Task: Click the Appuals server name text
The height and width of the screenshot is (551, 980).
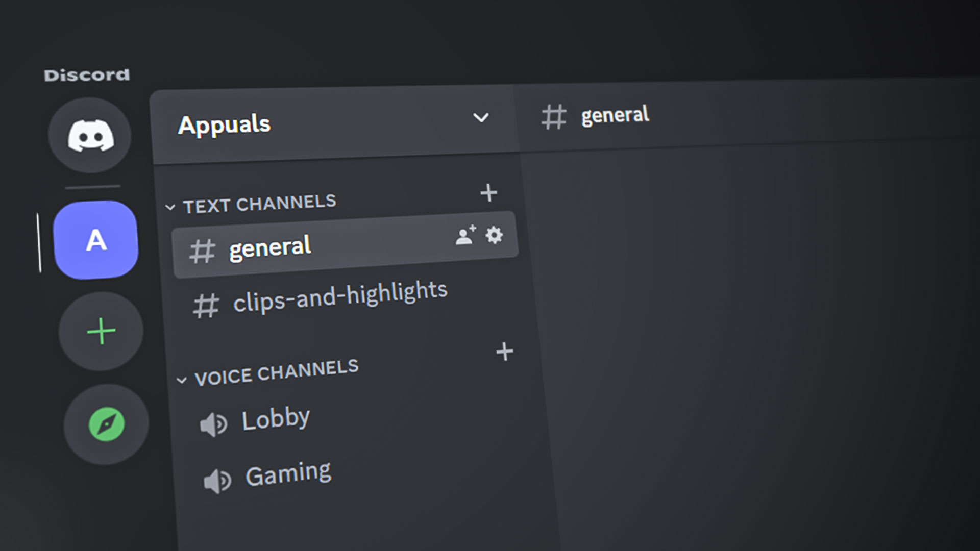Action: point(225,124)
